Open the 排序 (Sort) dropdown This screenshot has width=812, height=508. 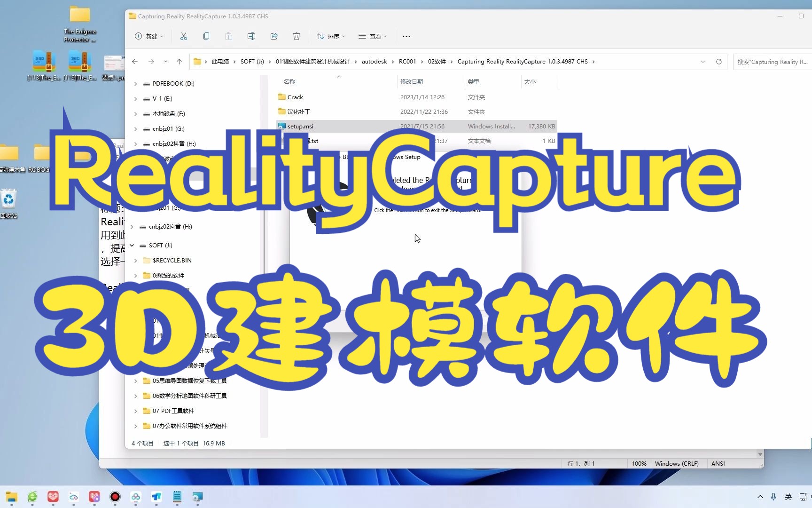tap(331, 36)
